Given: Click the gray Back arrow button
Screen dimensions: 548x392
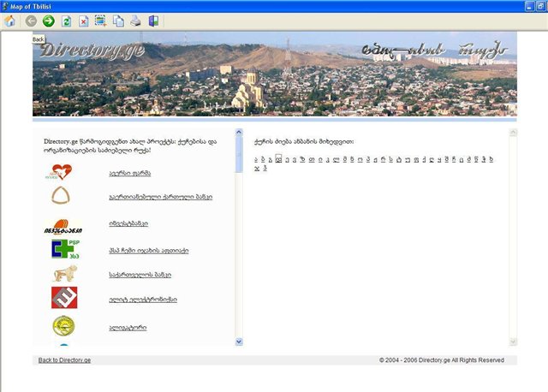Looking at the screenshot, I should tap(31, 21).
